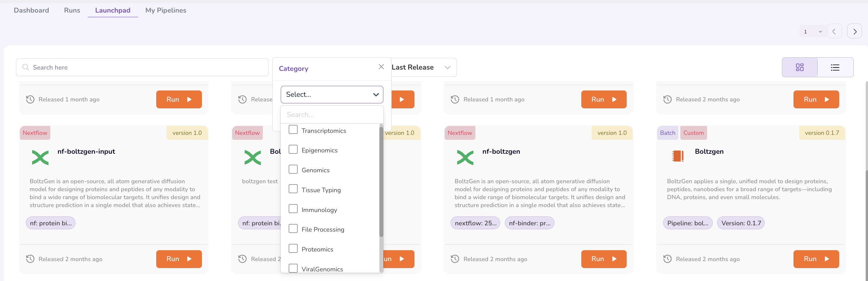The image size is (868, 281).
Task: Click the 'boltzgen test' description
Action: [x=260, y=181]
